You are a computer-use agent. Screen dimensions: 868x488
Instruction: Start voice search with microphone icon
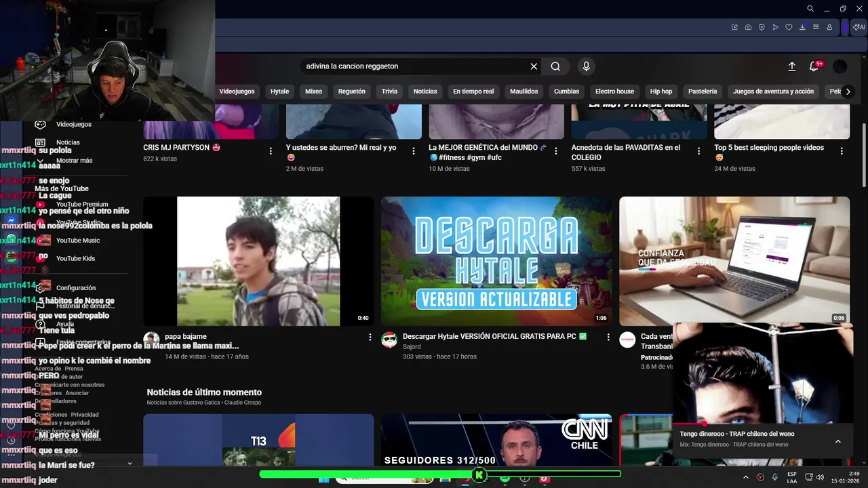coord(587,66)
